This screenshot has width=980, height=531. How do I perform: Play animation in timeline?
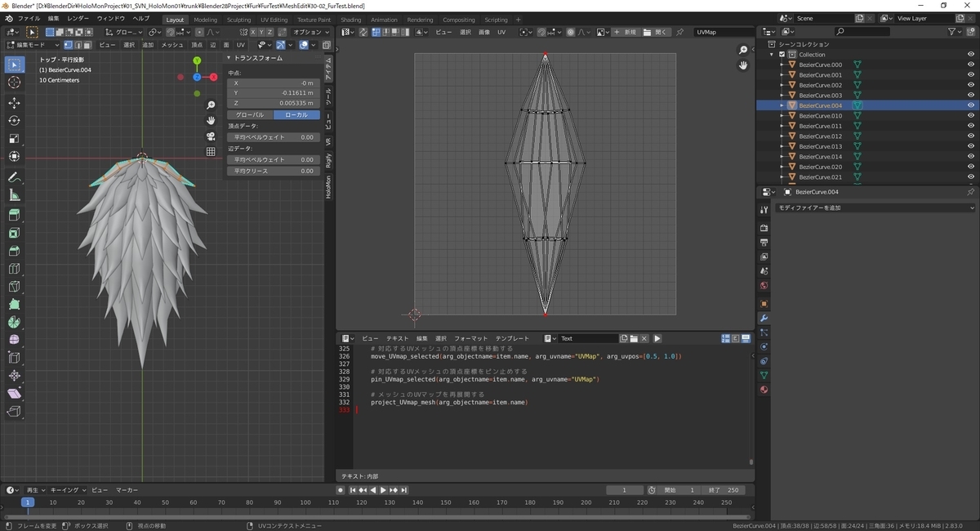point(383,490)
